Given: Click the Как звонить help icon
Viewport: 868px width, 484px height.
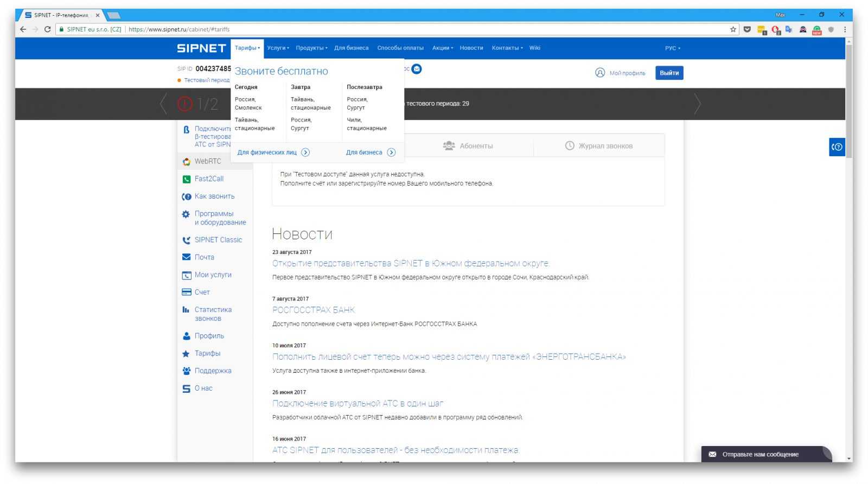Looking at the screenshot, I should pos(186,196).
